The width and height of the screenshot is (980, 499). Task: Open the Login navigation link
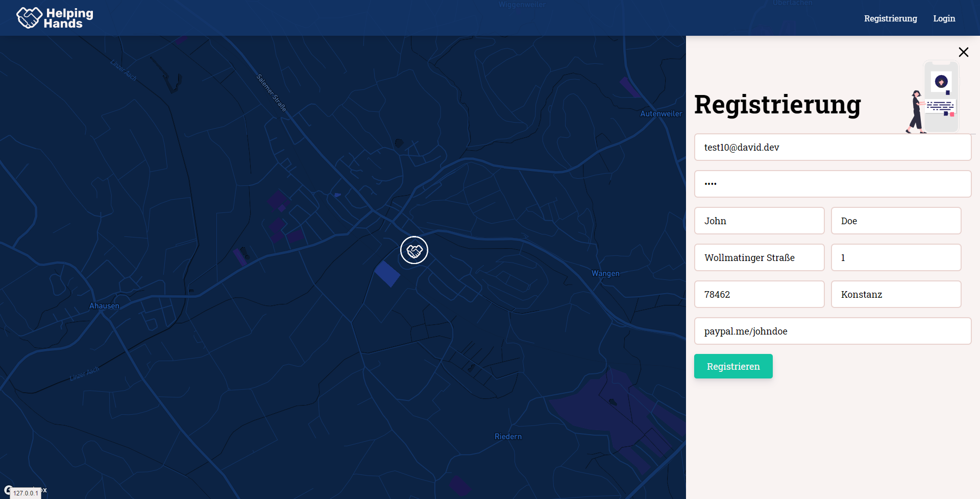click(944, 18)
